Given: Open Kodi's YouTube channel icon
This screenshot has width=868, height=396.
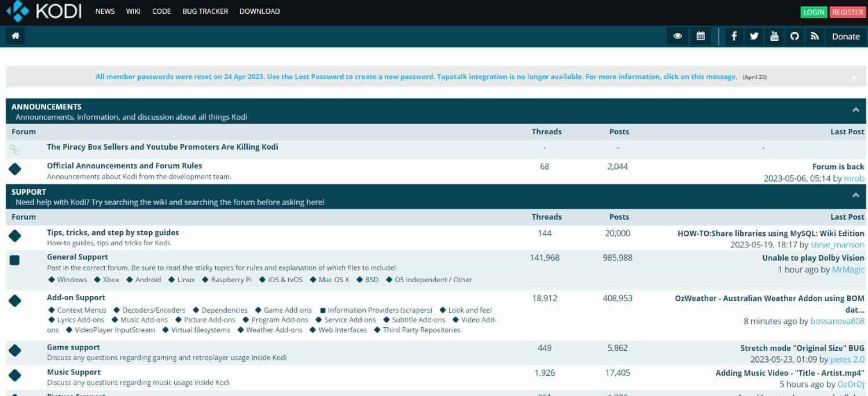Looking at the screenshot, I should [774, 36].
